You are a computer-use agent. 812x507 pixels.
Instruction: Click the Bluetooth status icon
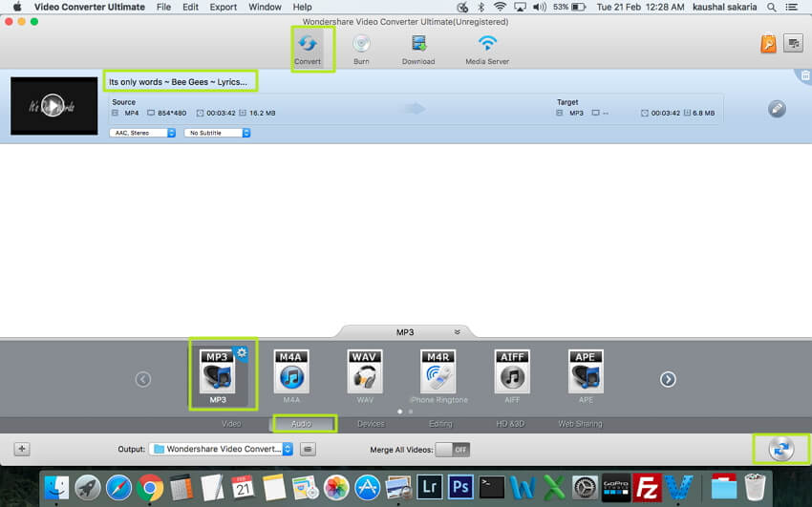point(481,8)
